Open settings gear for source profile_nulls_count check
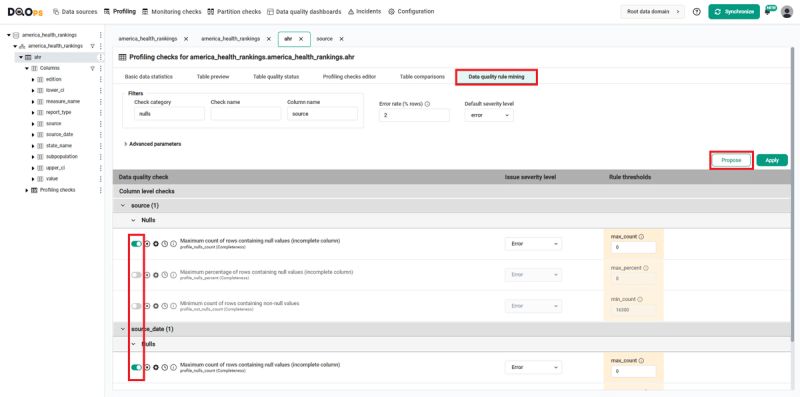 tap(156, 244)
